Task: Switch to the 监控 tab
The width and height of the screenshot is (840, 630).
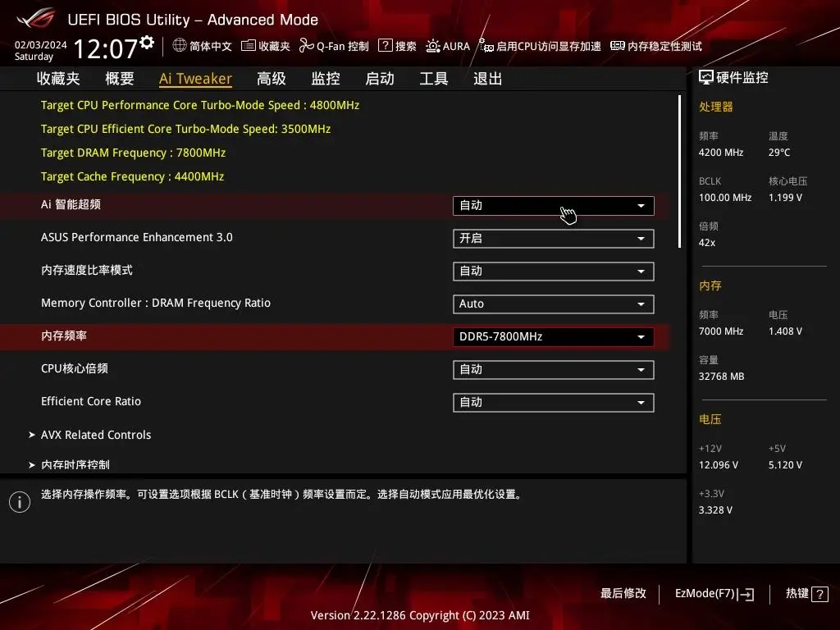Action: coord(326,79)
